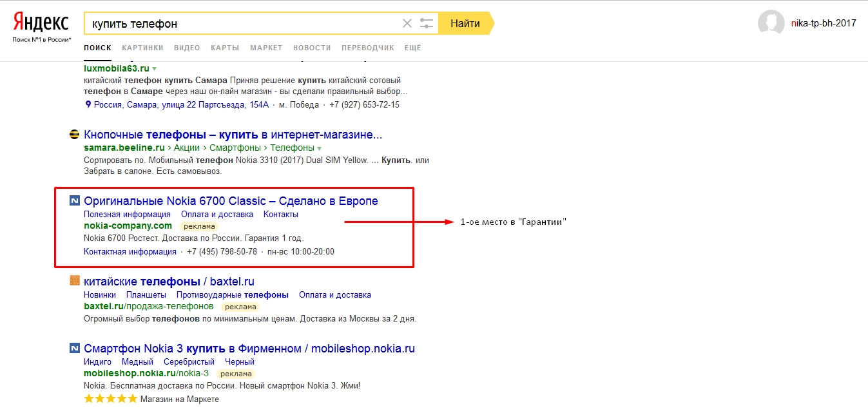
Task: Click the реклама label next to mobileshop.nokia.ru
Action: [x=236, y=374]
